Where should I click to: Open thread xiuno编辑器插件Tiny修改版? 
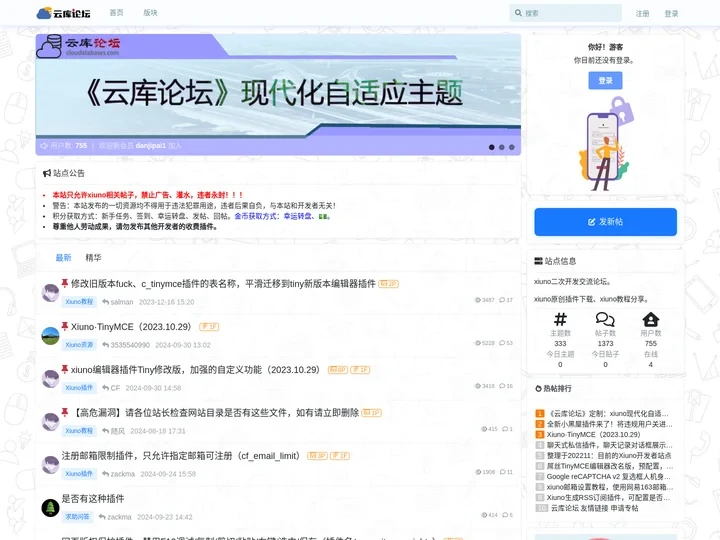click(195, 370)
